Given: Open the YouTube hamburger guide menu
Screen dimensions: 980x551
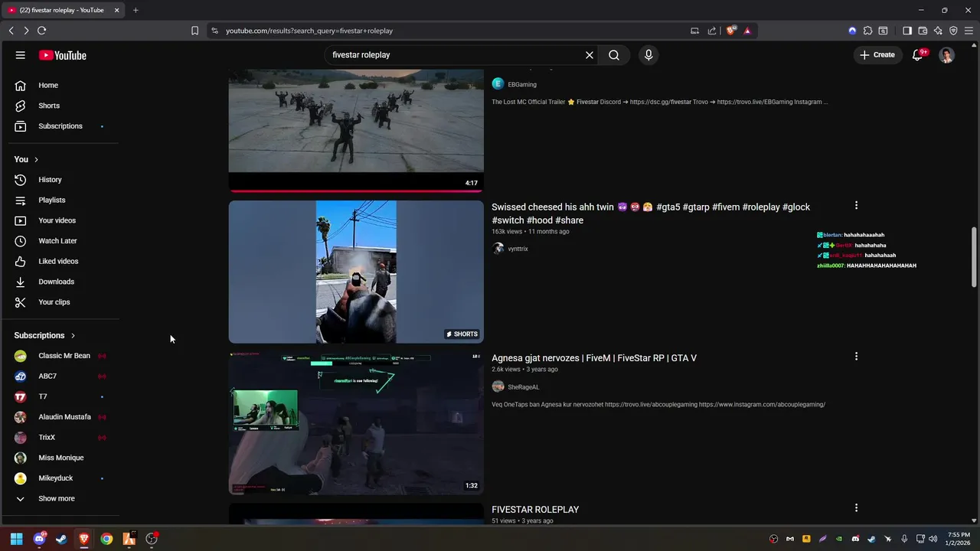Looking at the screenshot, I should click(21, 55).
